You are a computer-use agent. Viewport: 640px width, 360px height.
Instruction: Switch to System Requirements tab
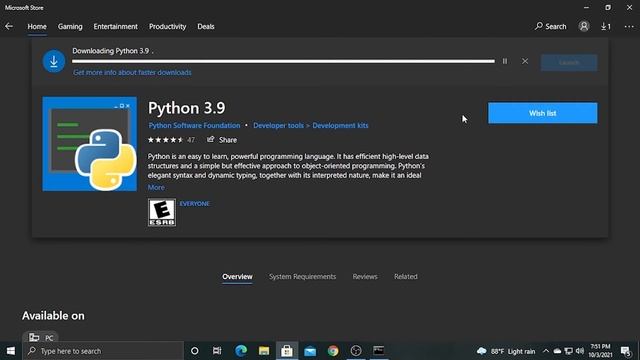point(302,277)
